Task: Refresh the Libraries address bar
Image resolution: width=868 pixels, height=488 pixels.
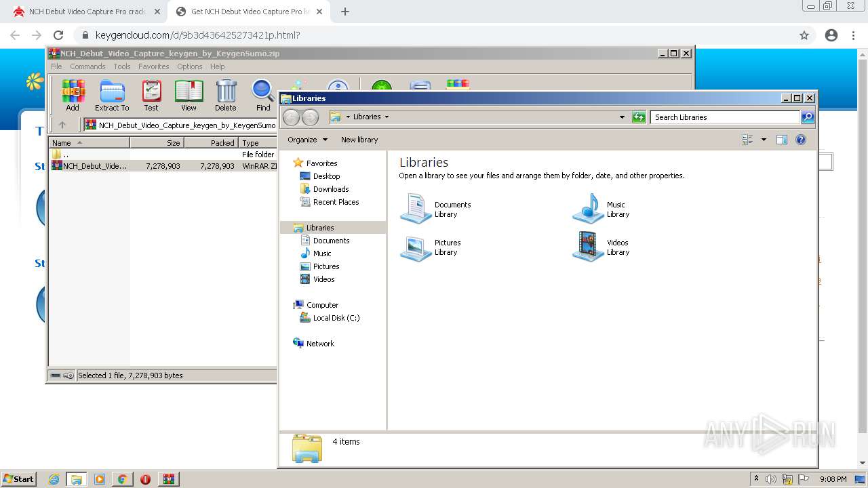Action: pos(639,117)
